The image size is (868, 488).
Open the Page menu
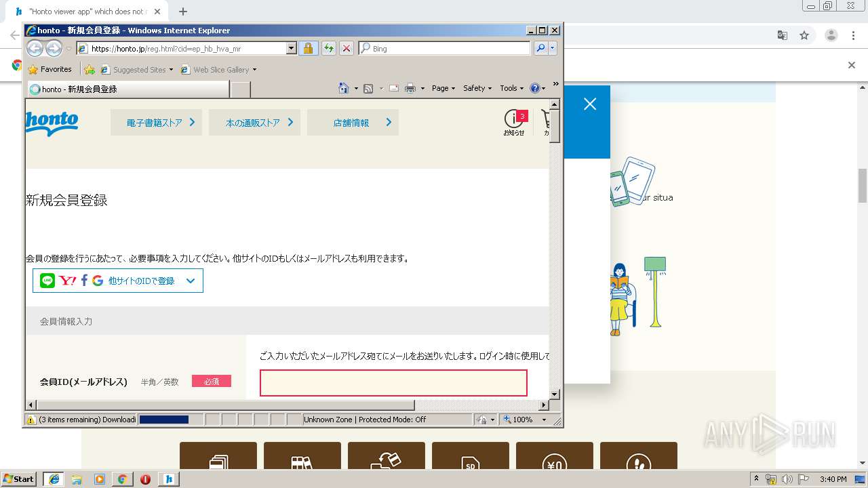tap(443, 88)
